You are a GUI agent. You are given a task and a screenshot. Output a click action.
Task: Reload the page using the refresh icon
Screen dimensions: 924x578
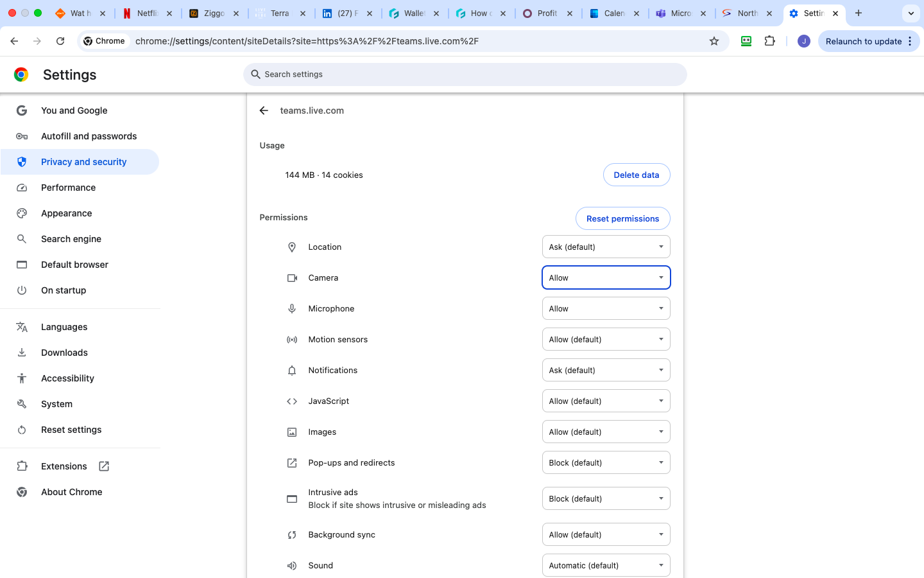(x=60, y=41)
